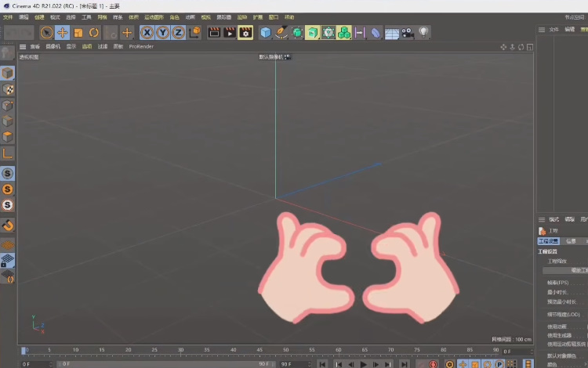Enable the Axis L-shaped mode
Viewport: 588px width, 368px height.
coord(8,153)
